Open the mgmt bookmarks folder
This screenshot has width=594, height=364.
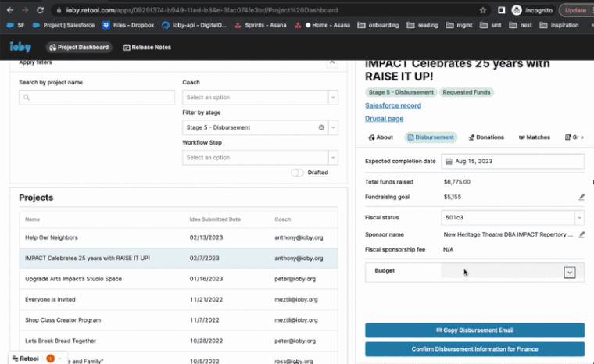tap(459, 25)
